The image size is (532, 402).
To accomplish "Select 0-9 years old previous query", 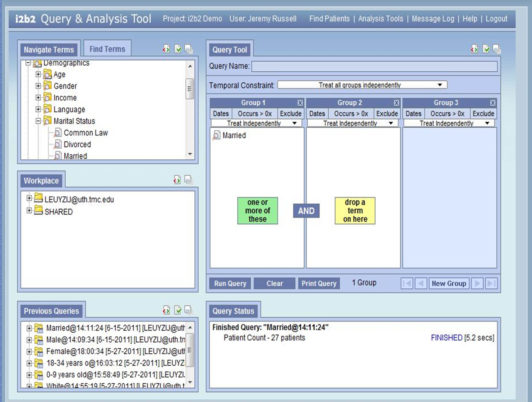I will click(x=115, y=375).
